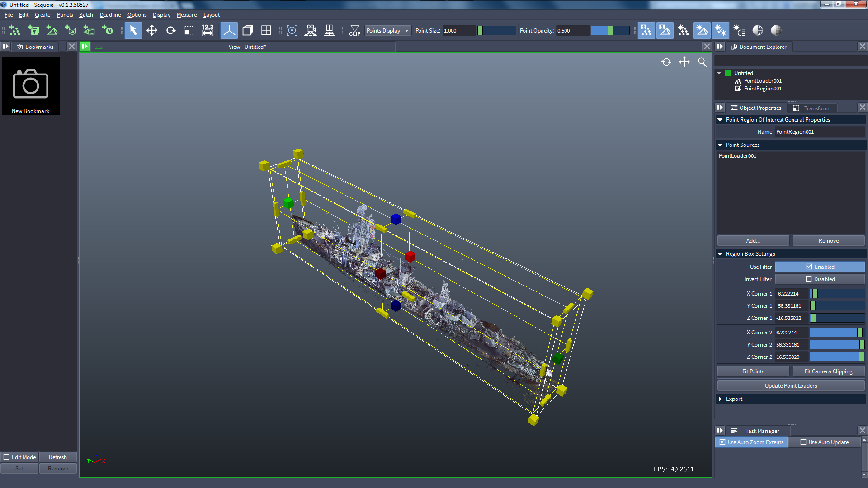Collapse the Region Box Settings section
The width and height of the screenshot is (868, 488).
pyautogui.click(x=720, y=254)
